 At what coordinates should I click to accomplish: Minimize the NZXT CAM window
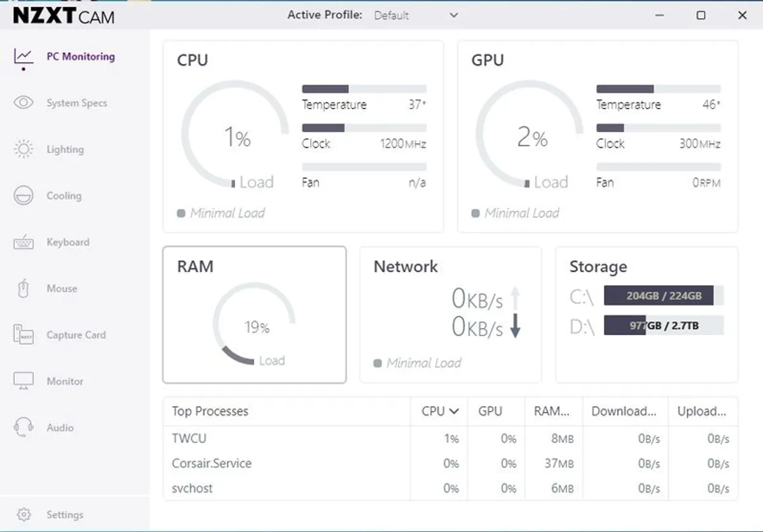[x=659, y=15]
